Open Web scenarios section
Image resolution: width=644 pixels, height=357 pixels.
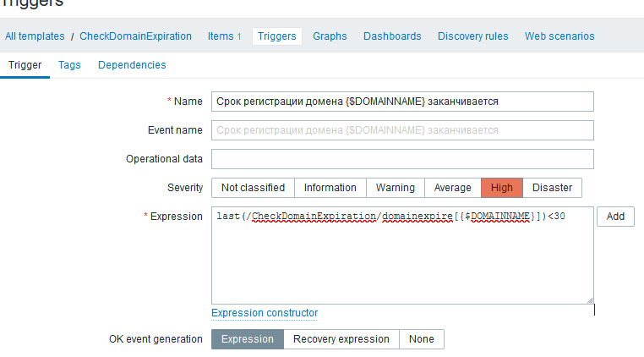[x=559, y=36]
